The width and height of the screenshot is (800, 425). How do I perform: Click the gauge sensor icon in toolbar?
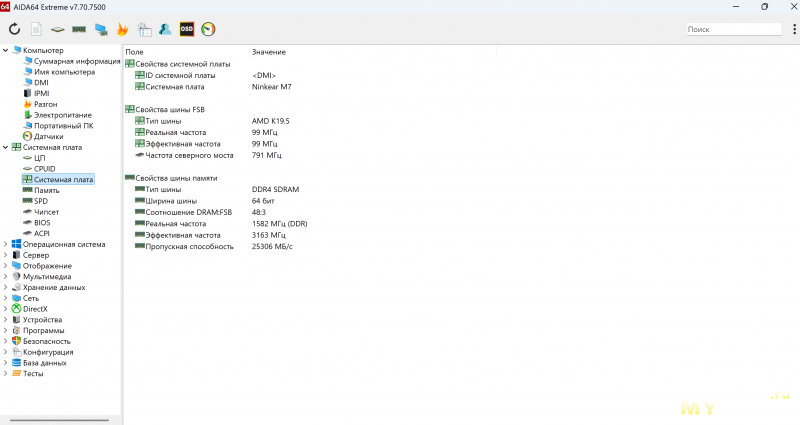[x=208, y=29]
